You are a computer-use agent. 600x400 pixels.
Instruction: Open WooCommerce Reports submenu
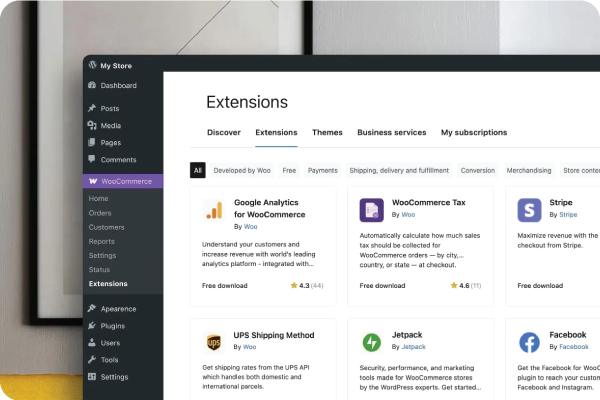[x=101, y=241]
